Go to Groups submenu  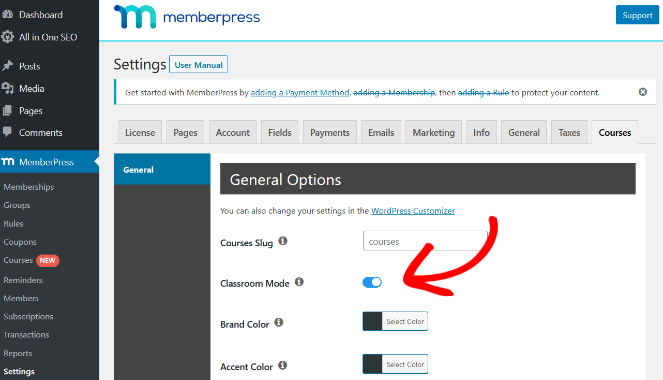(x=17, y=205)
